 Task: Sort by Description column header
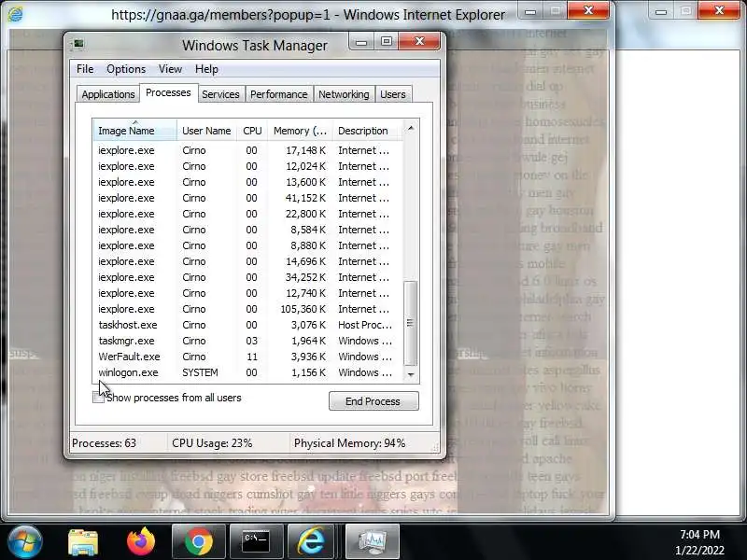[x=367, y=131]
